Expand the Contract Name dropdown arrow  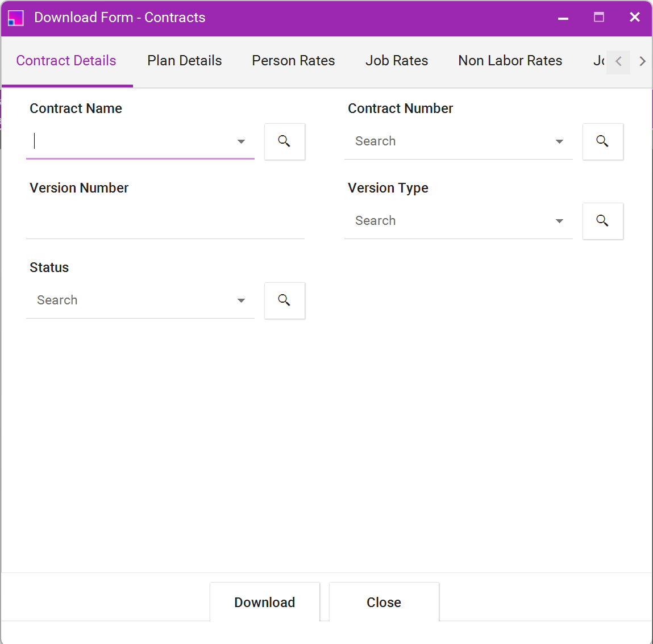[241, 141]
